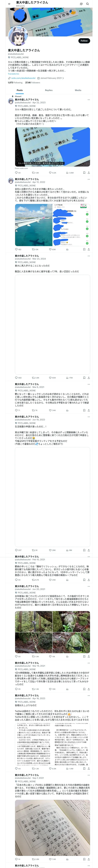Open the search icon in the header
The height and width of the screenshot is (868, 98).
(x=88, y=4)
